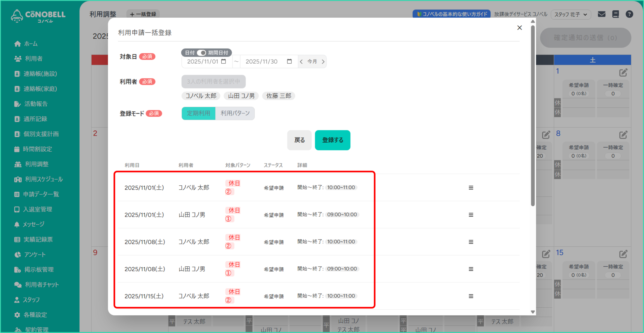The height and width of the screenshot is (333, 644).
Task: Open 利用スケジュール in the sidebar
Action: tap(44, 179)
